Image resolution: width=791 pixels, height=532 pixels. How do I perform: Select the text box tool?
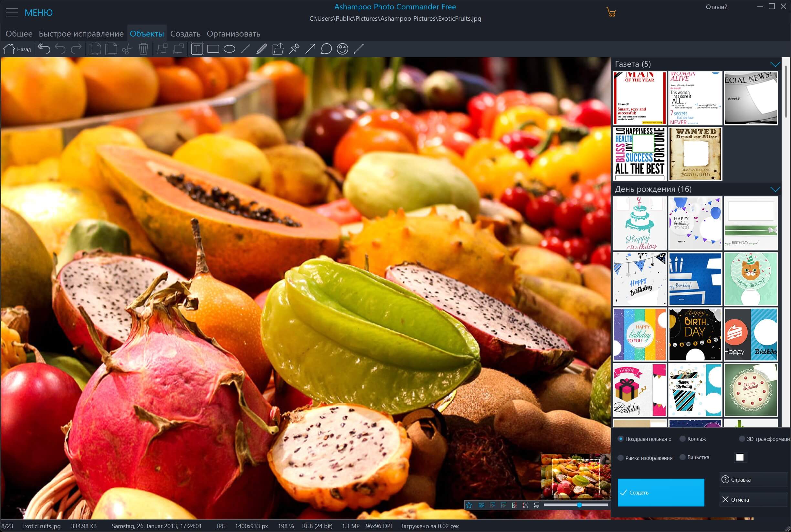point(197,49)
